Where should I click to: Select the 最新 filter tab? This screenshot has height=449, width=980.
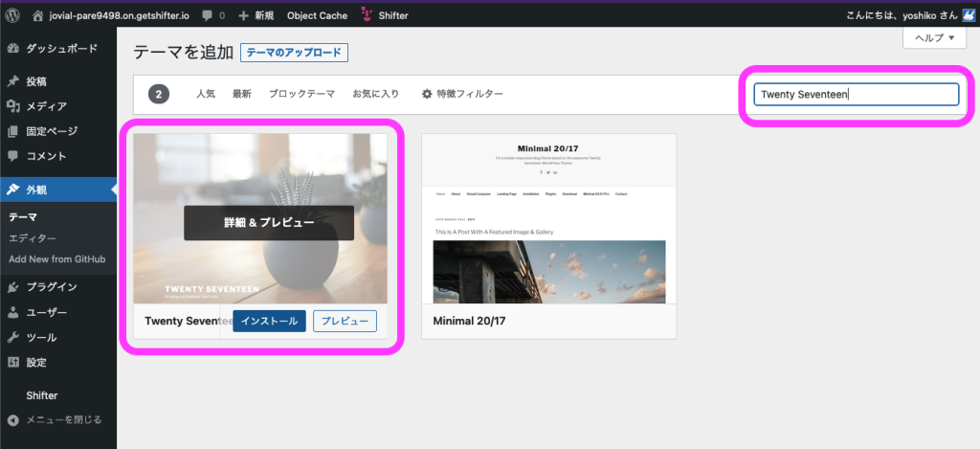(x=242, y=94)
